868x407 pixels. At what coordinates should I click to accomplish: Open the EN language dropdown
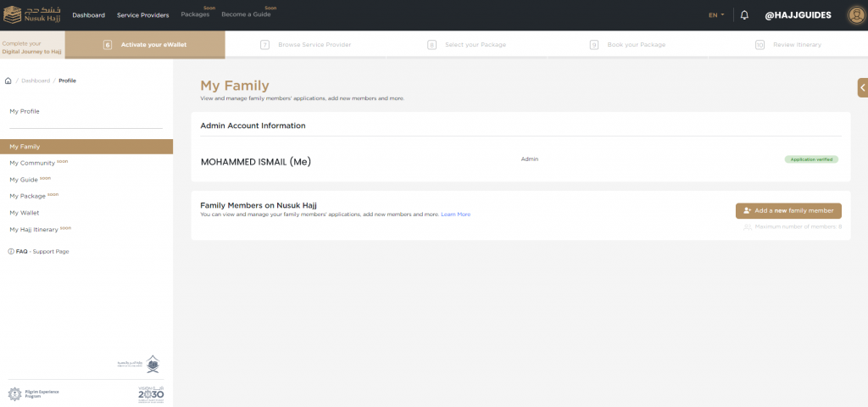pyautogui.click(x=716, y=15)
